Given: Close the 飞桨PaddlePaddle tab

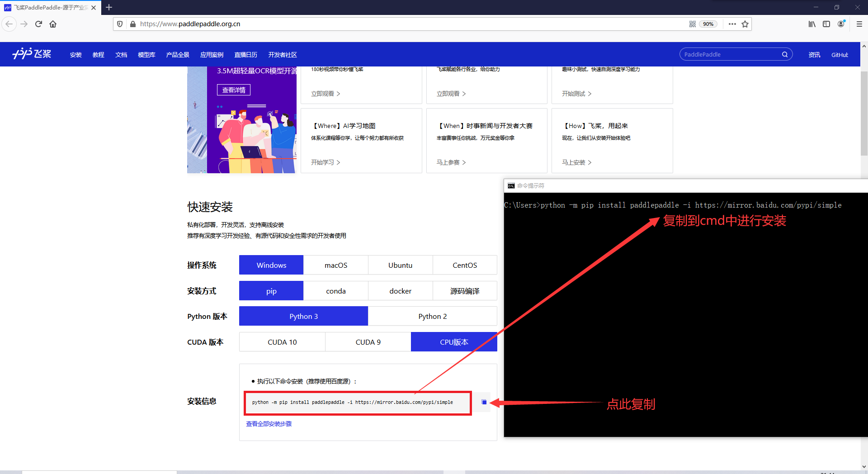Looking at the screenshot, I should pos(94,8).
